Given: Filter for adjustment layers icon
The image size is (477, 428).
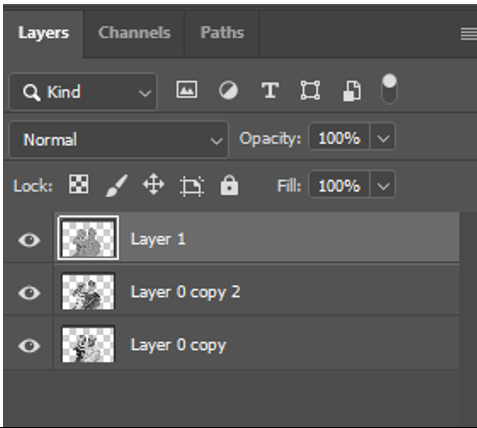Looking at the screenshot, I should [228, 90].
